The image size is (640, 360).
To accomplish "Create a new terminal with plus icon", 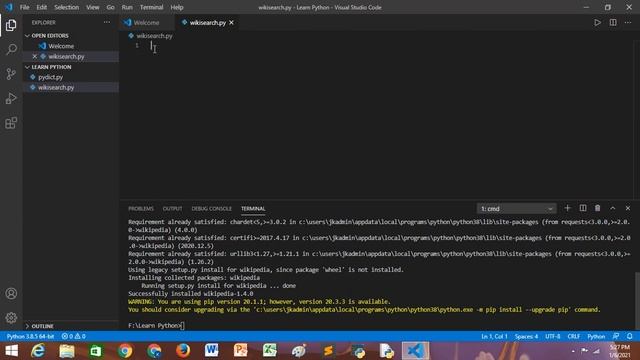I will pos(567,208).
